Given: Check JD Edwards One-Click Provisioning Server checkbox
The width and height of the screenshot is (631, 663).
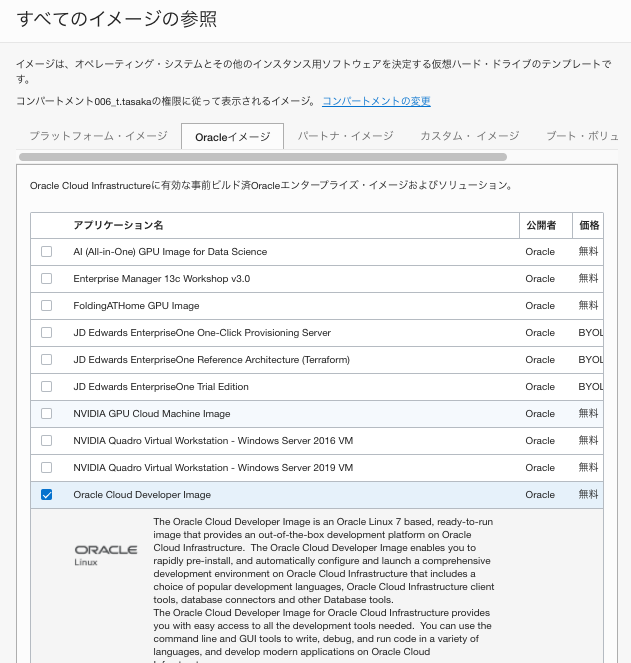Looking at the screenshot, I should pyautogui.click(x=47, y=333).
